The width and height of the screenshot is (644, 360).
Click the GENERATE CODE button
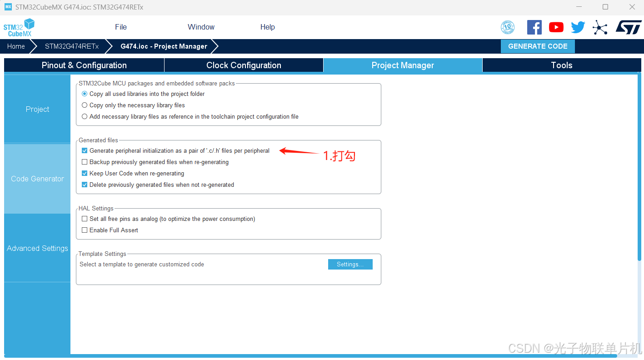point(538,46)
